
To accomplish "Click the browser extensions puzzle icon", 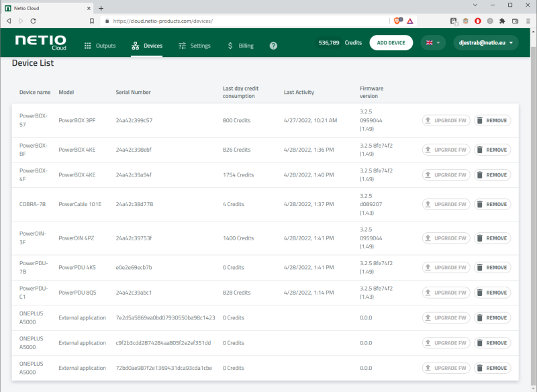I will (501, 21).
